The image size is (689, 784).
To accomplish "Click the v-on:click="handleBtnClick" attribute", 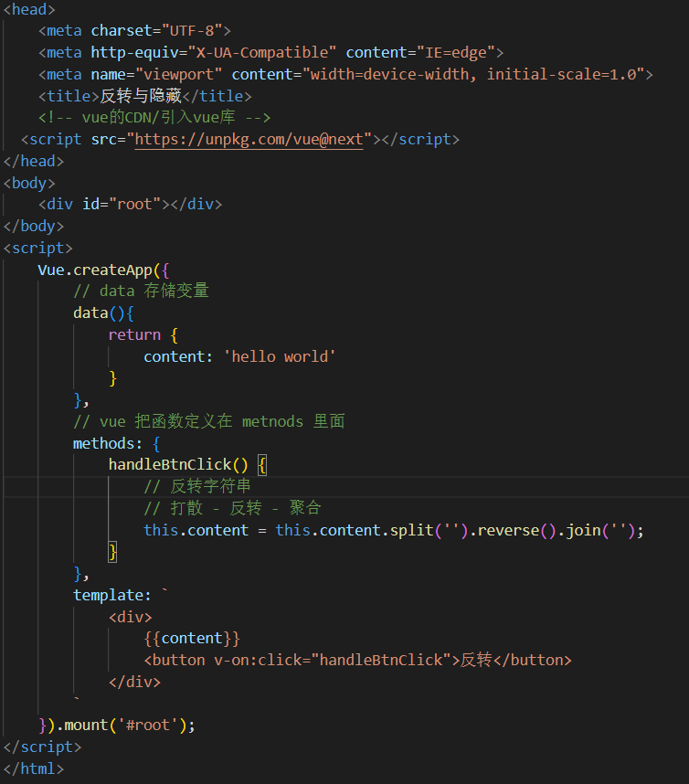I will (x=332, y=661).
